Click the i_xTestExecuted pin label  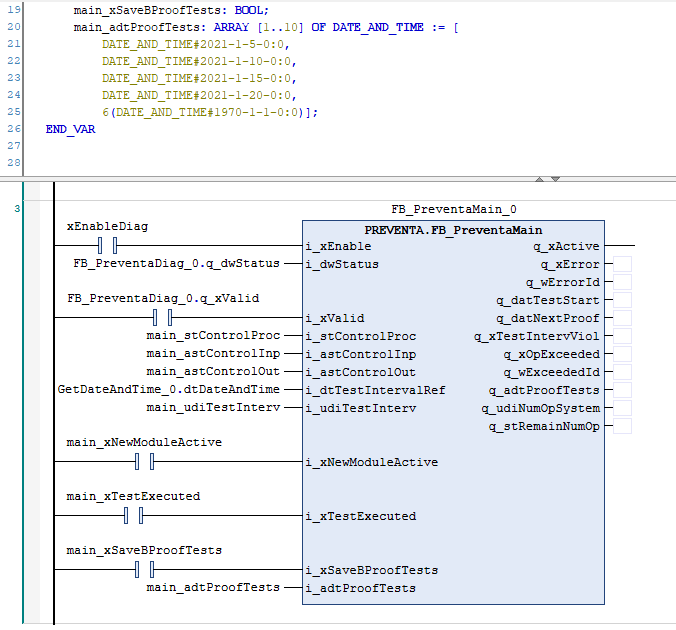coord(361,516)
